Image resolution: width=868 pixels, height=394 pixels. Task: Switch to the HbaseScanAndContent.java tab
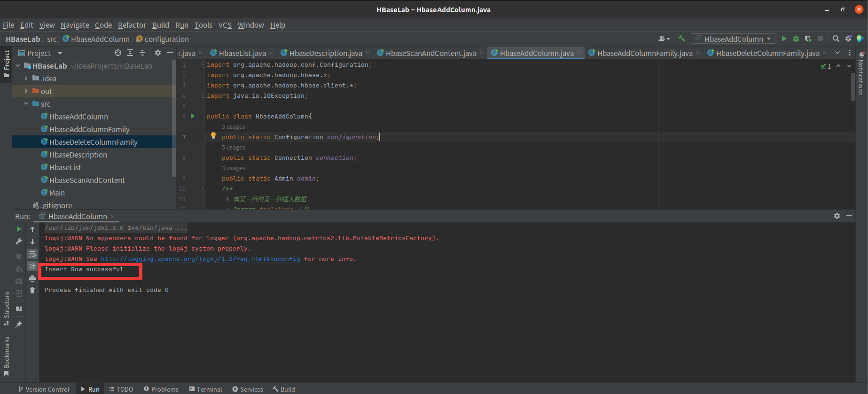coord(431,53)
